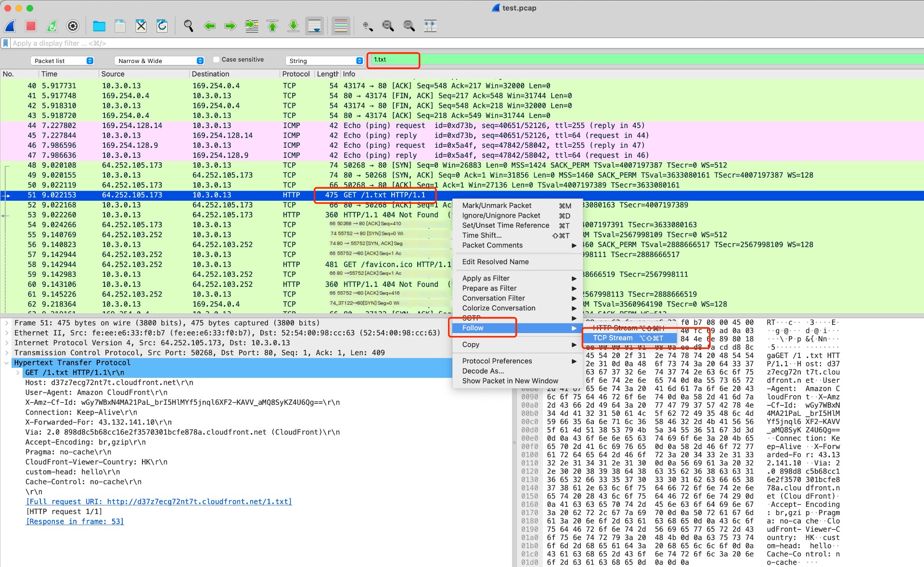Jump to first packet icon
This screenshot has height=567, width=924.
click(x=272, y=26)
